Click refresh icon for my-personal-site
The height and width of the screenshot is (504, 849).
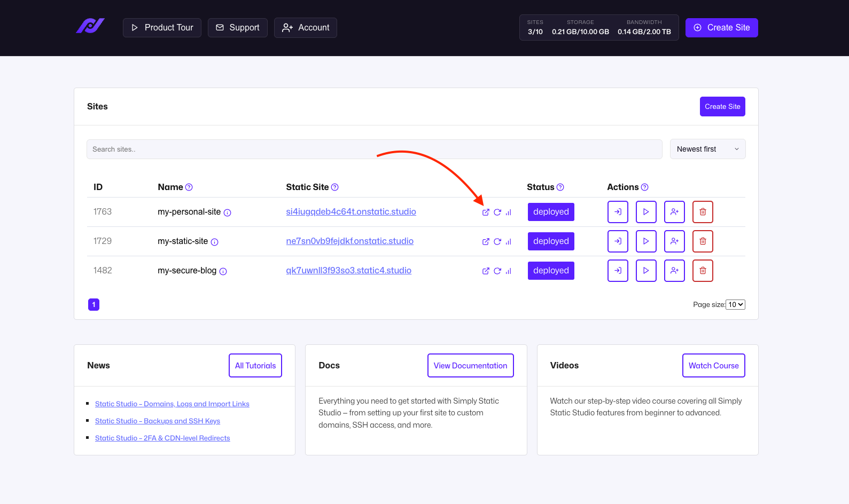[497, 212]
